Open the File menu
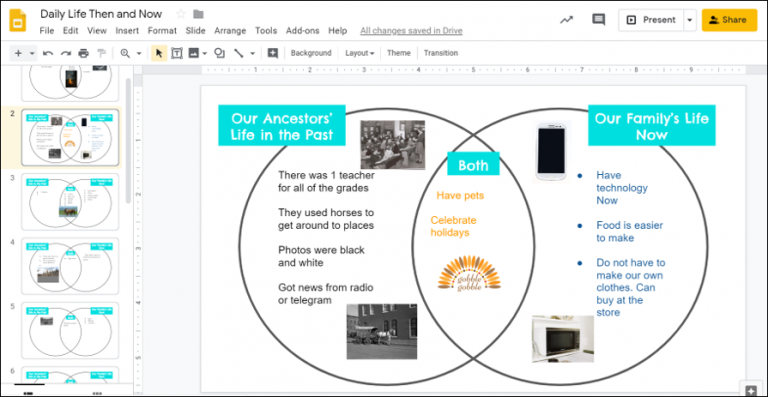The width and height of the screenshot is (768, 397). (47, 31)
